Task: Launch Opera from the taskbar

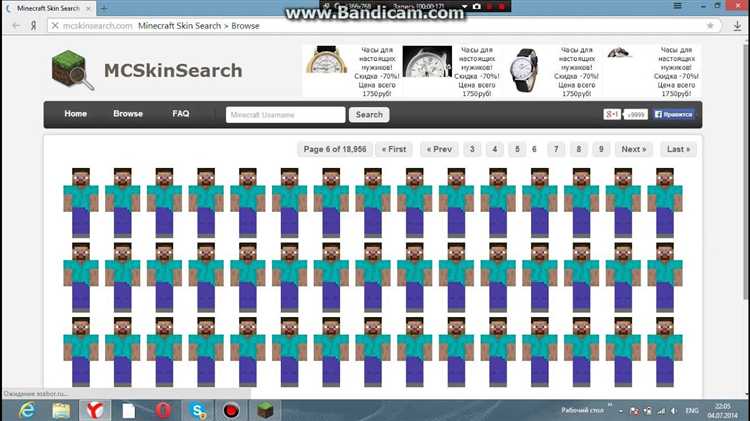Action: coord(163,410)
